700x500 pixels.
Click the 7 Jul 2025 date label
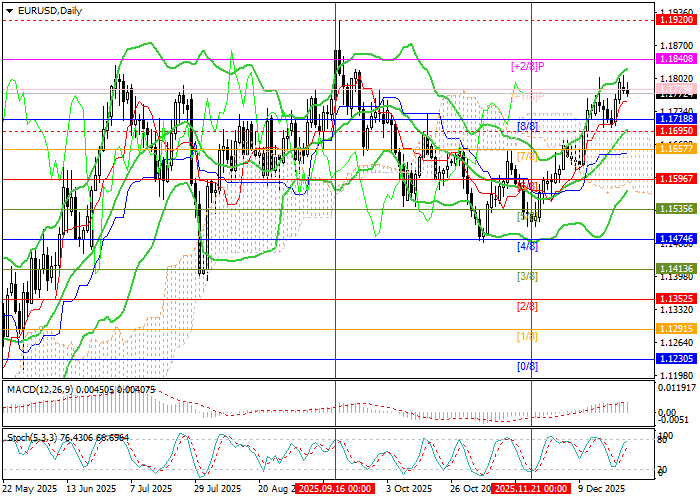[x=150, y=489]
